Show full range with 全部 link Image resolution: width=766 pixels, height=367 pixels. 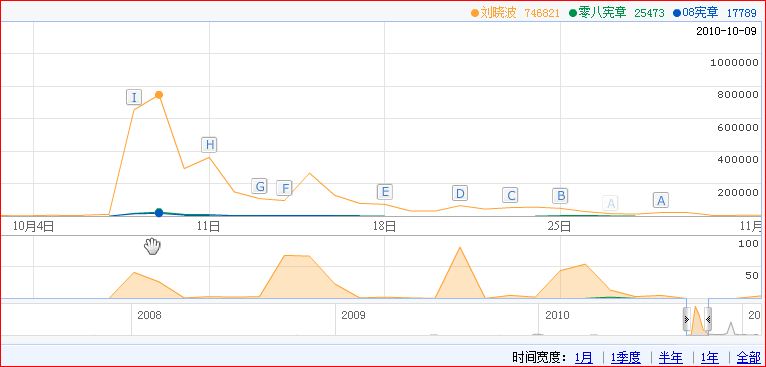click(747, 358)
